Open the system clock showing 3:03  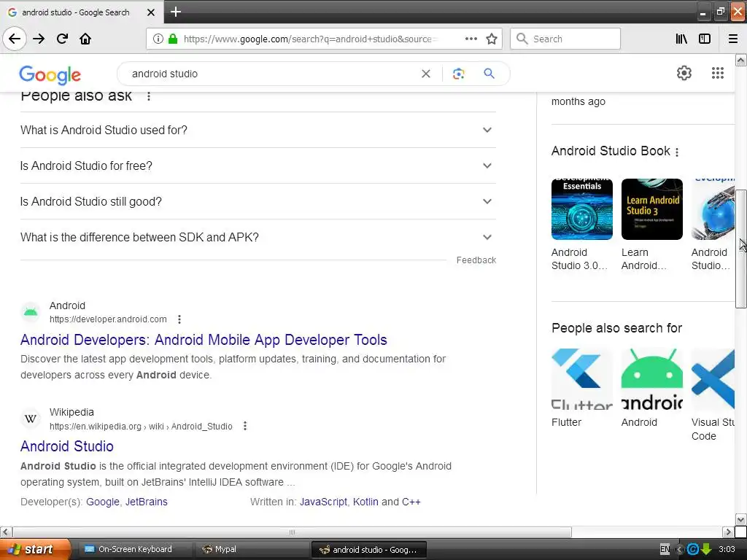click(727, 550)
